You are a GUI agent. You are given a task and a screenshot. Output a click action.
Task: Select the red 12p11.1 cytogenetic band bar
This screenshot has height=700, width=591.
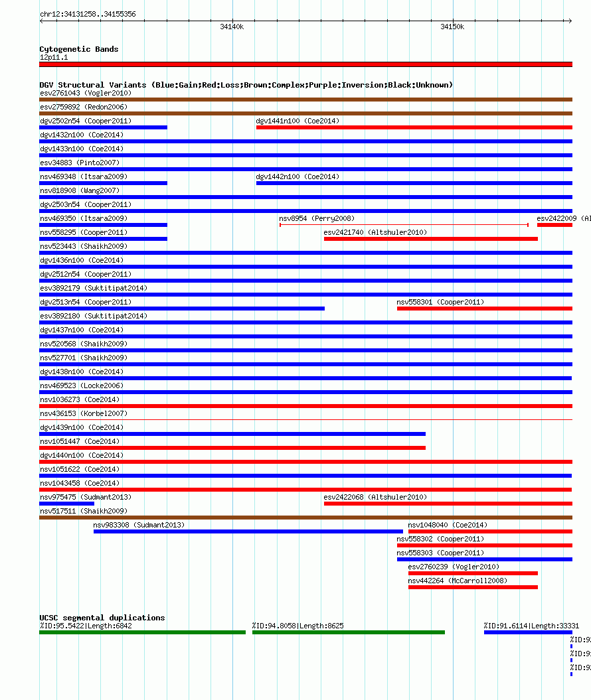click(305, 64)
